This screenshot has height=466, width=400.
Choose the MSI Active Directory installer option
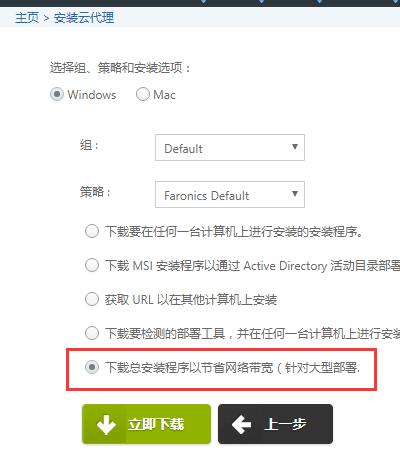pyautogui.click(x=92, y=265)
